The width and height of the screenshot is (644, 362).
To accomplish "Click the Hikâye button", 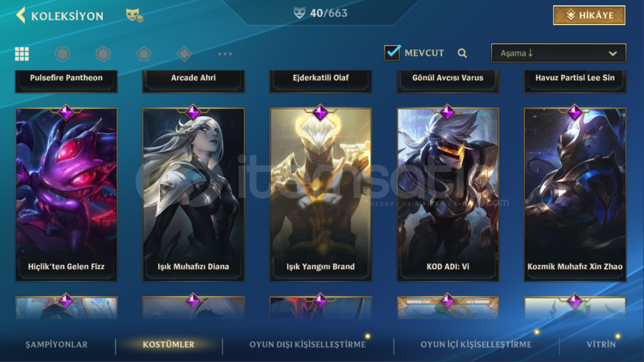I will (589, 15).
